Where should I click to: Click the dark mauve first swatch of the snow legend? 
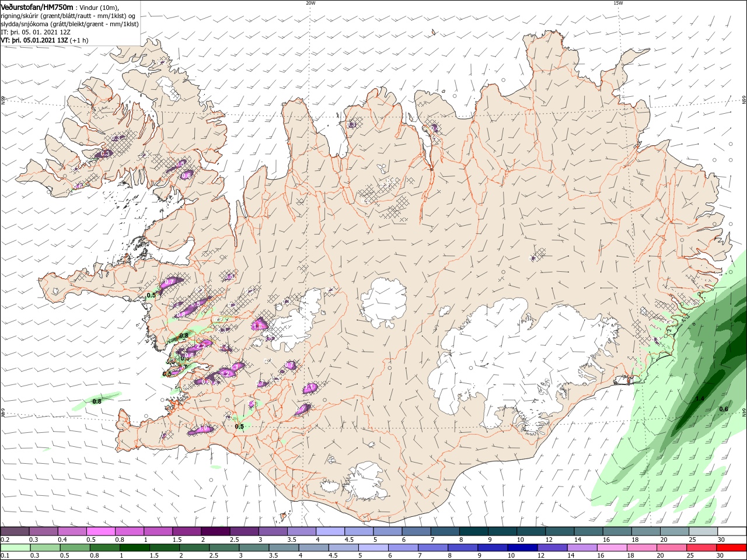tap(15, 531)
